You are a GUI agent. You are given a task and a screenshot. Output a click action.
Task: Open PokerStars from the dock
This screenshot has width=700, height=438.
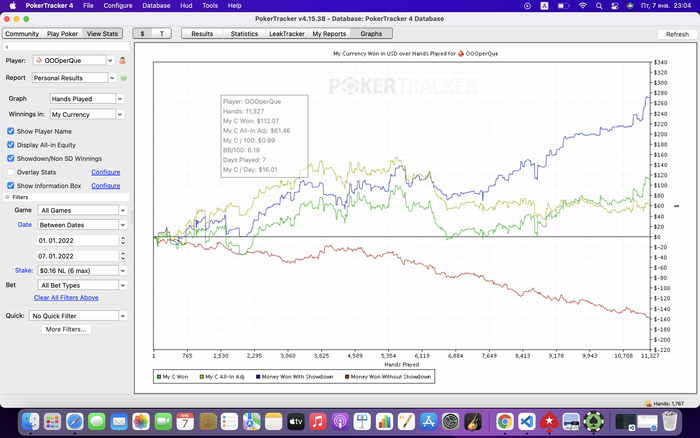[x=549, y=421]
